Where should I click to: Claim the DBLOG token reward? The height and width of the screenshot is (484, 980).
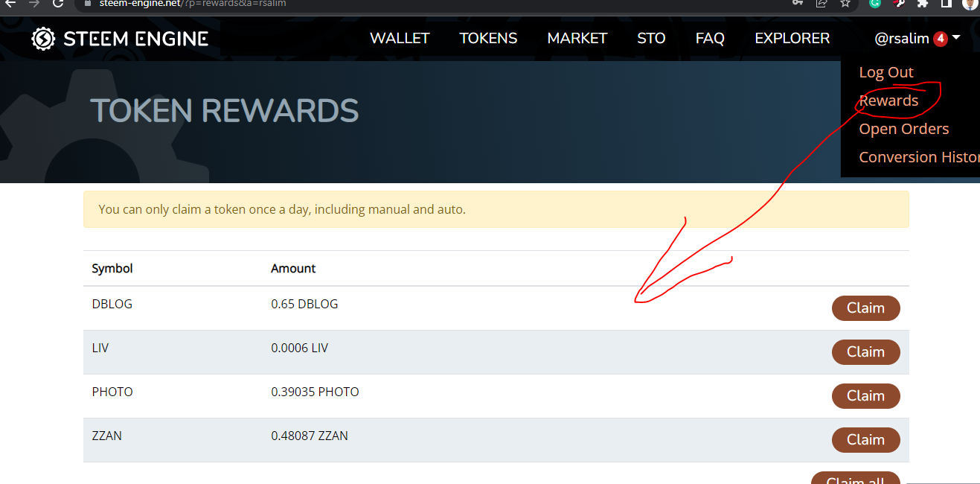(865, 308)
